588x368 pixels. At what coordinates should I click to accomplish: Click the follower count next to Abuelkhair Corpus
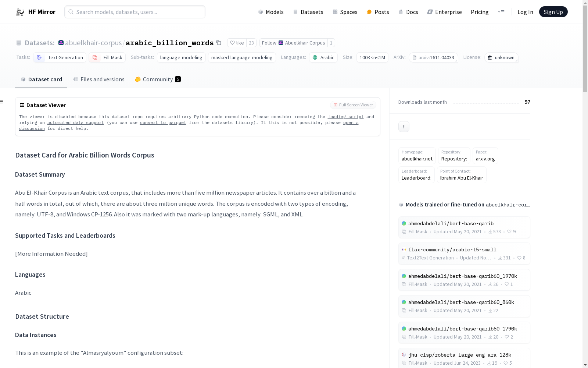pyautogui.click(x=331, y=43)
